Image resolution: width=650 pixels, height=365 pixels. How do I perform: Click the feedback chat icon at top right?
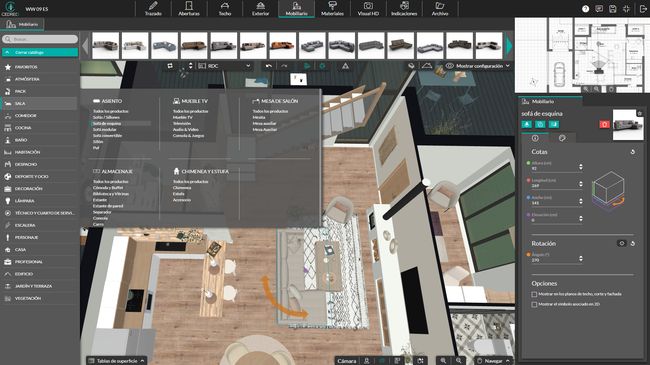point(599,9)
